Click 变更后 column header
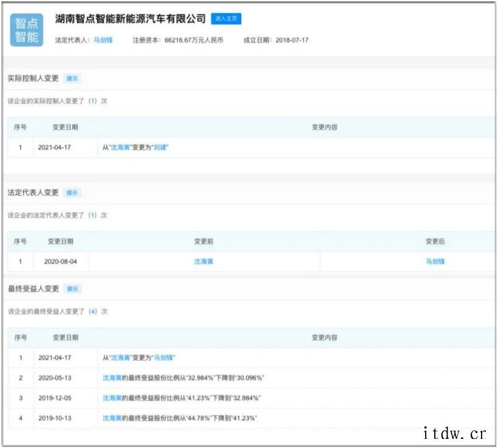This screenshot has height=448, width=498. pyautogui.click(x=435, y=242)
